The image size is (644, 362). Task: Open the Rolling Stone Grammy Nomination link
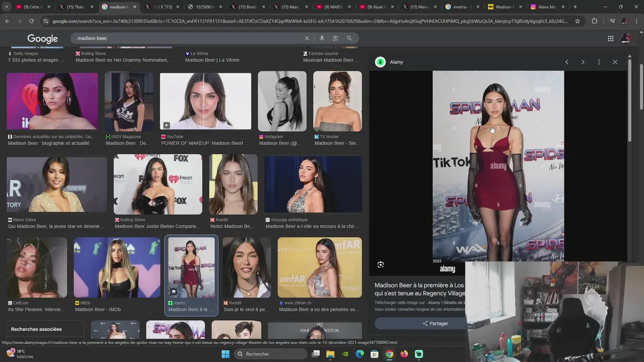pyautogui.click(x=125, y=60)
